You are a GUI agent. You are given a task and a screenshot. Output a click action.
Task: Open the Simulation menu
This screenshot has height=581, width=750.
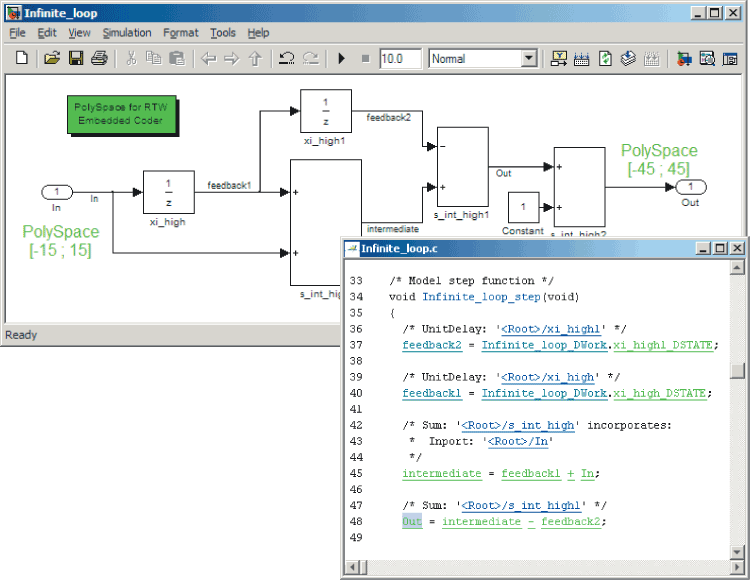click(x=126, y=33)
